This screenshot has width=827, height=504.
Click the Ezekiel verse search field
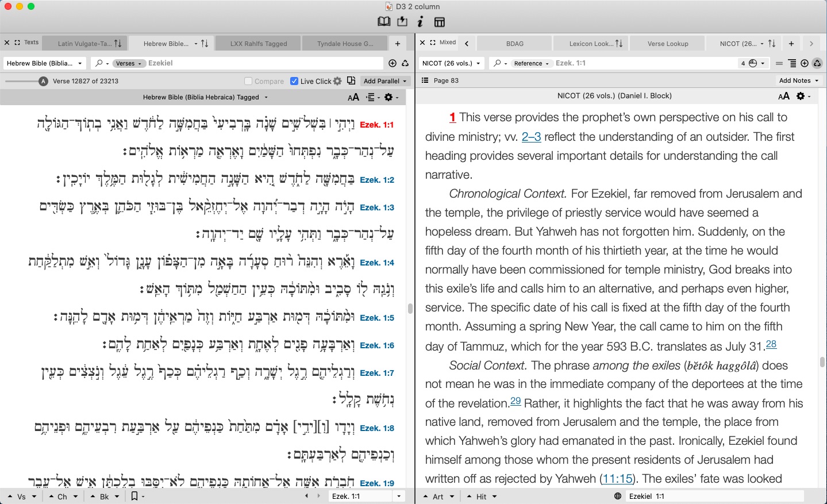click(264, 63)
